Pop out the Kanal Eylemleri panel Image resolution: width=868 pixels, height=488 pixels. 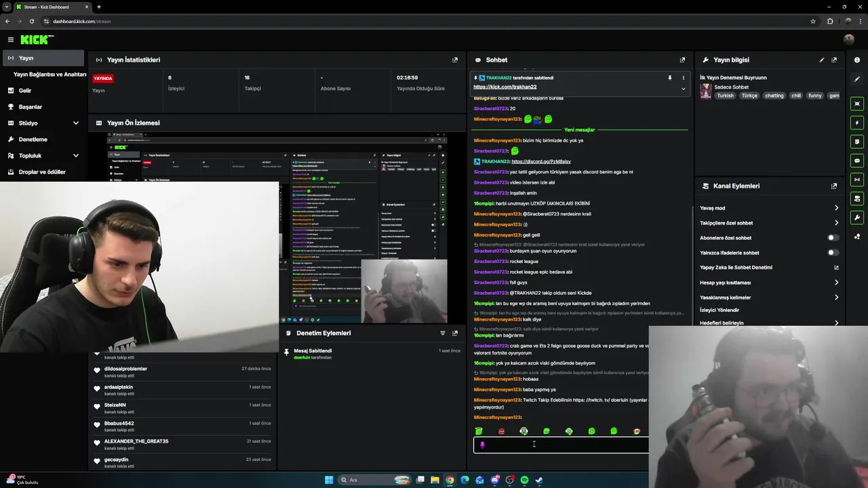[x=834, y=186]
